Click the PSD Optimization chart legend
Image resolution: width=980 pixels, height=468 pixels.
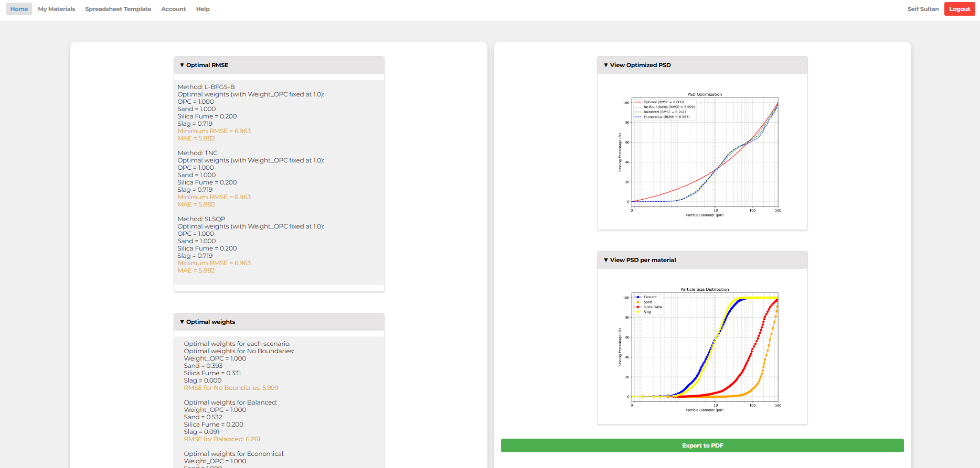pos(664,110)
